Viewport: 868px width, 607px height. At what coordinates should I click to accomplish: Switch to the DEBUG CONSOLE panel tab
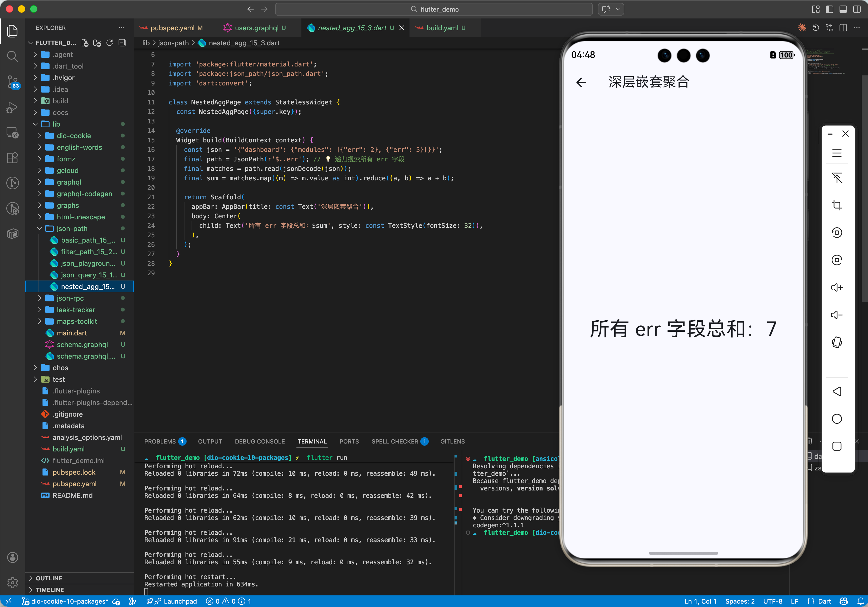point(260,441)
